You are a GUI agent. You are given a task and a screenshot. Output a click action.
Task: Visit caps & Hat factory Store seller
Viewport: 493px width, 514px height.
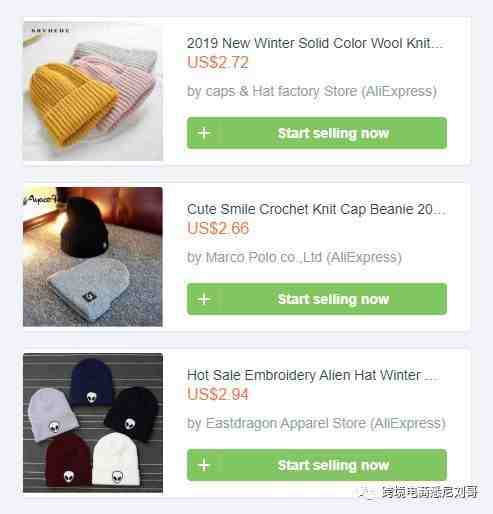click(x=312, y=91)
